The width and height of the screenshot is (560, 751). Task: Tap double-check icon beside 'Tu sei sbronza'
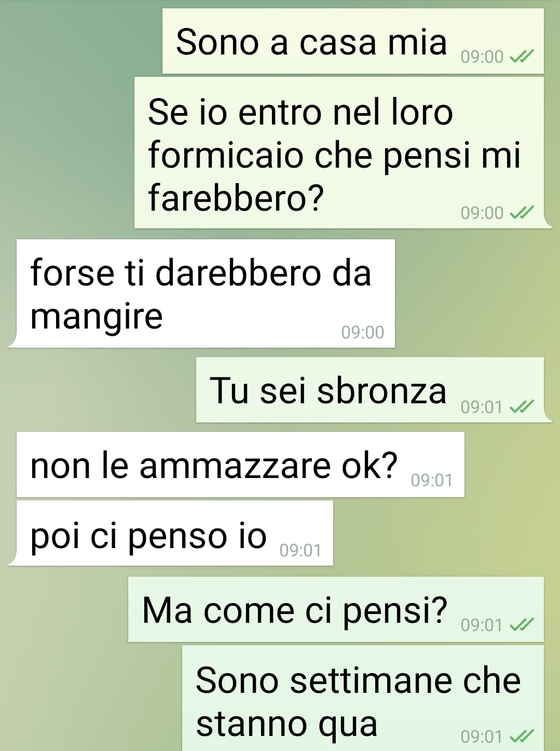[522, 407]
